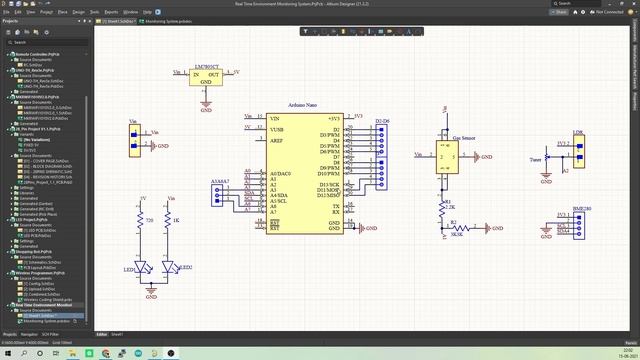Click the component placement icon in active bar
The width and height of the screenshot is (640, 360).
click(x=343, y=31)
